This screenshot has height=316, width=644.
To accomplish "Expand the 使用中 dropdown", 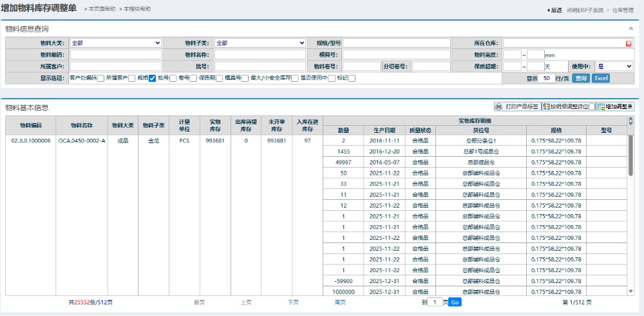I will (x=614, y=66).
